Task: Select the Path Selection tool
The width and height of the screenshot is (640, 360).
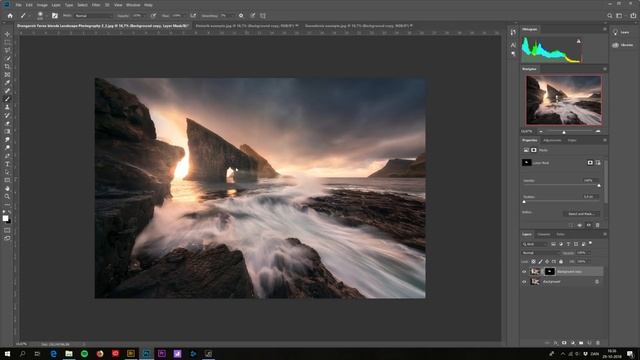Action: 7,172
